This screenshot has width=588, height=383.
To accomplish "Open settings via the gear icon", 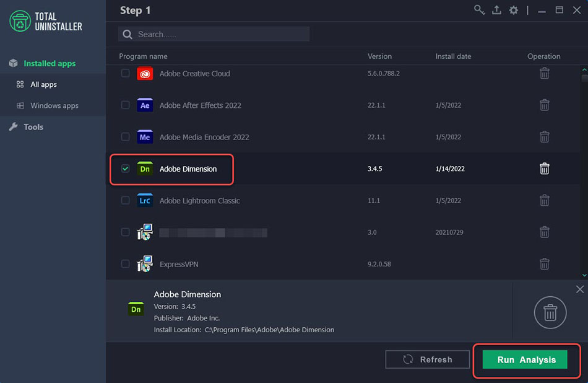I will coord(513,10).
